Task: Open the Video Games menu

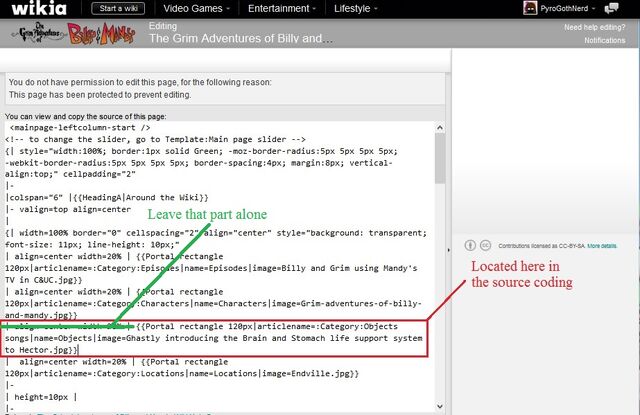Action: pyautogui.click(x=196, y=9)
